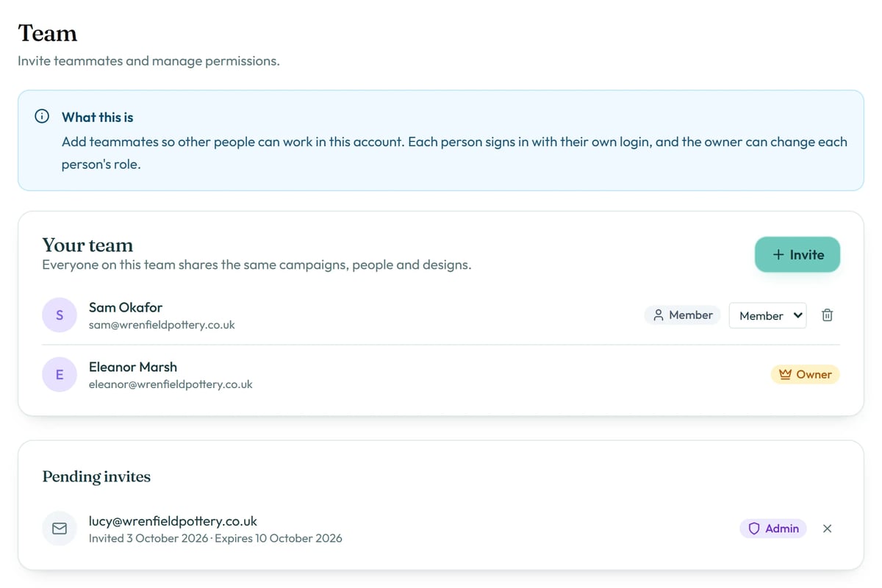Click the Invited 3 October 2026 expiry line

pyautogui.click(x=215, y=538)
